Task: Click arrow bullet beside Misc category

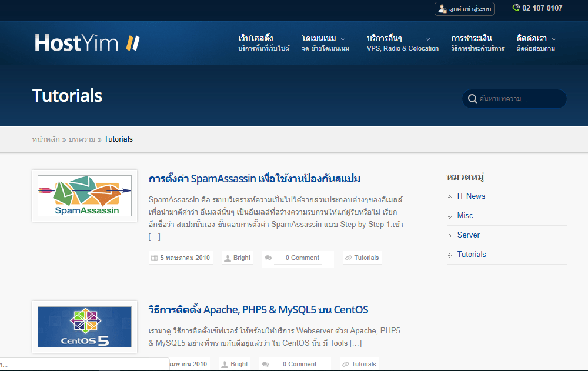Action: [x=449, y=216]
